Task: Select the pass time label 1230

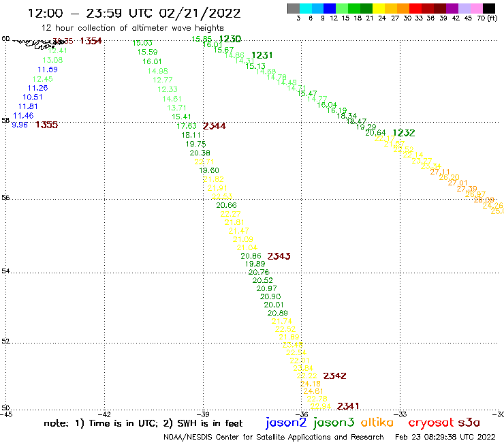Action: click(230, 39)
